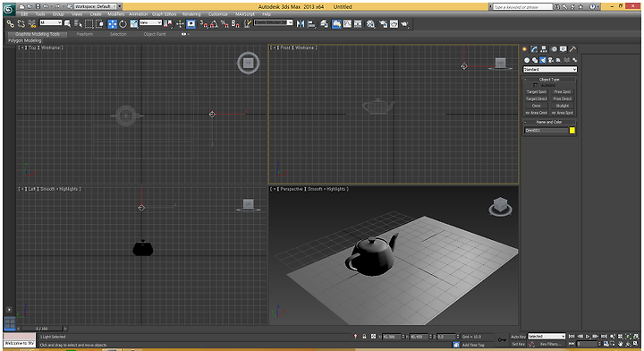Click the yellow object color swatch
The image size is (644, 351).
(x=572, y=131)
